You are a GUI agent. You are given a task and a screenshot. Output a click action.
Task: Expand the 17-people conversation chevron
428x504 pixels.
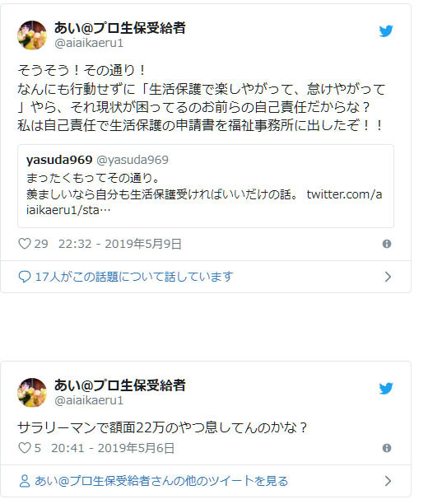[388, 277]
